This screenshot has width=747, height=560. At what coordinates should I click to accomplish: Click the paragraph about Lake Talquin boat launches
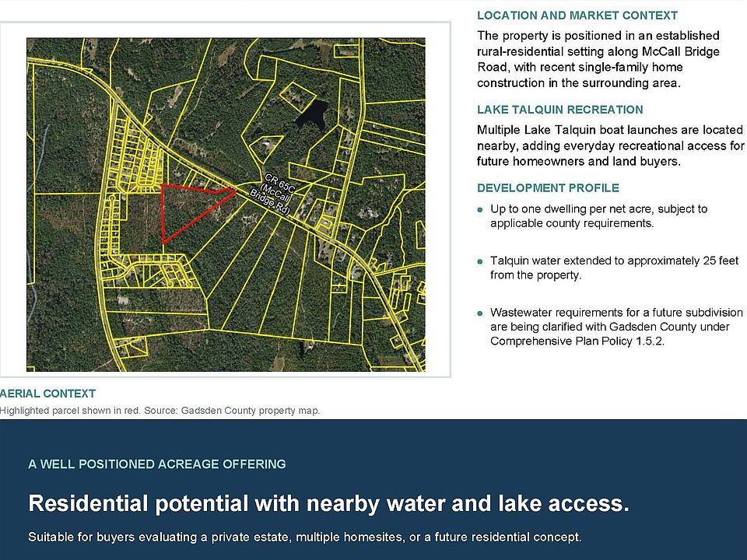(x=610, y=145)
